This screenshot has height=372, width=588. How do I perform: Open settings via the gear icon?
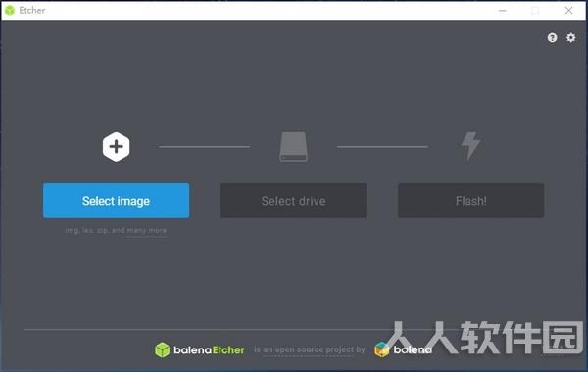[570, 37]
